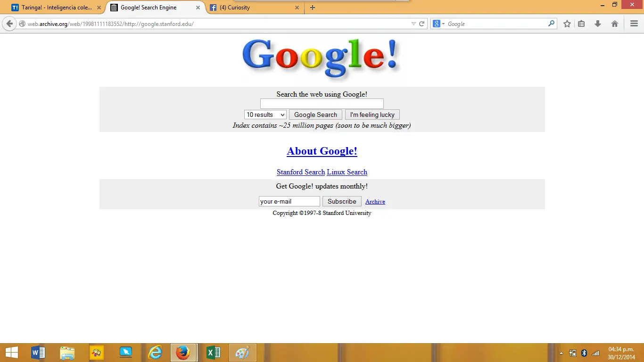The height and width of the screenshot is (362, 644).
Task: Bookmark this page with the star icon
Action: pyautogui.click(x=567, y=24)
